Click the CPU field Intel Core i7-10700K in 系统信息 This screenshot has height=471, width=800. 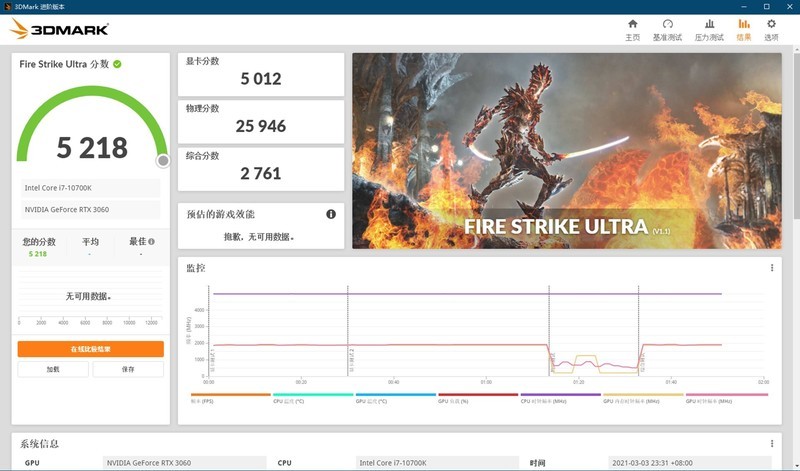[437, 463]
